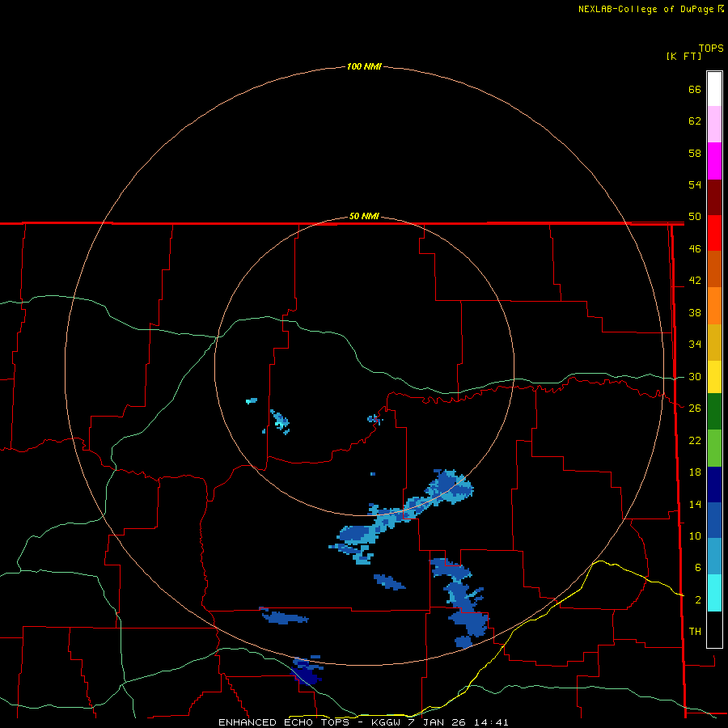This screenshot has width=728, height=728.
Task: Select the 2 scale label
Action: click(x=697, y=600)
